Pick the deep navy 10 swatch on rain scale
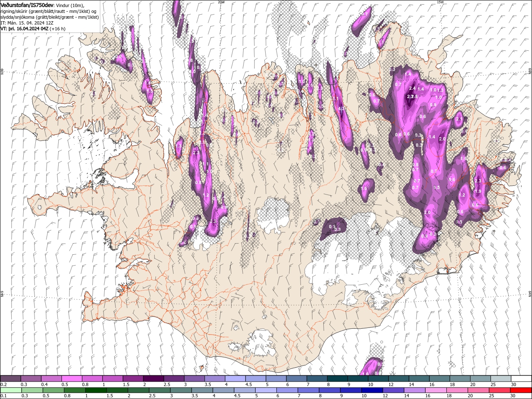The height and width of the screenshot is (399, 532). [x=372, y=390]
